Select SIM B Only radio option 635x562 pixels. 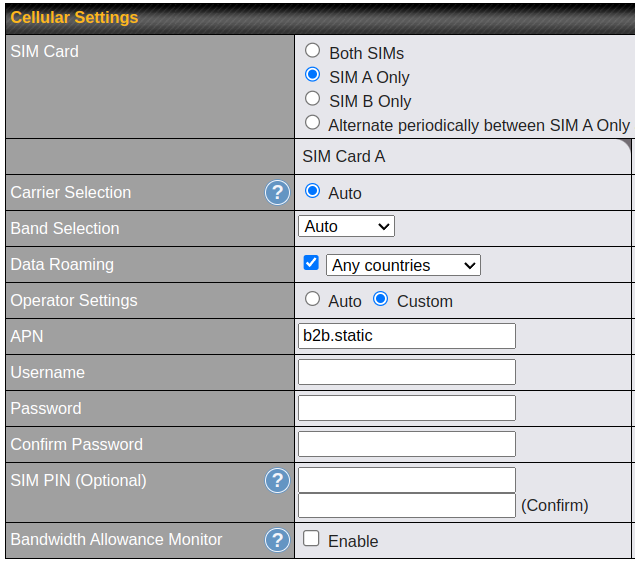313,99
